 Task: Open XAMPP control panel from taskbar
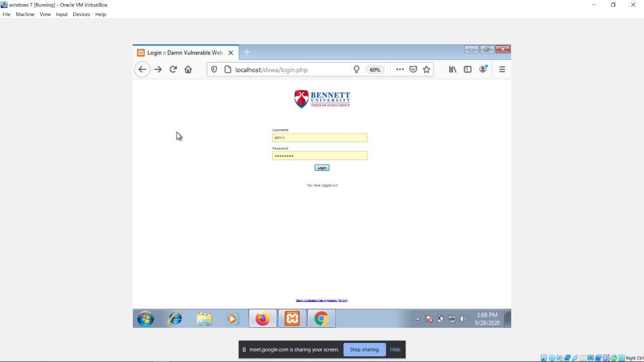click(292, 319)
